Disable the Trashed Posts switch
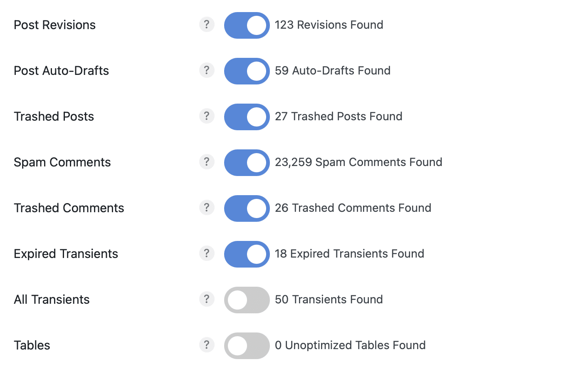588x372 pixels. 247,117
